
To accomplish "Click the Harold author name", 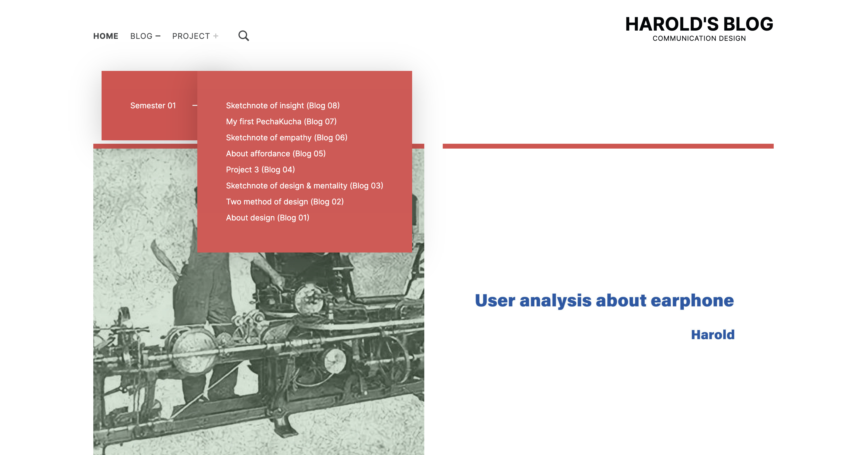I will coord(713,334).
